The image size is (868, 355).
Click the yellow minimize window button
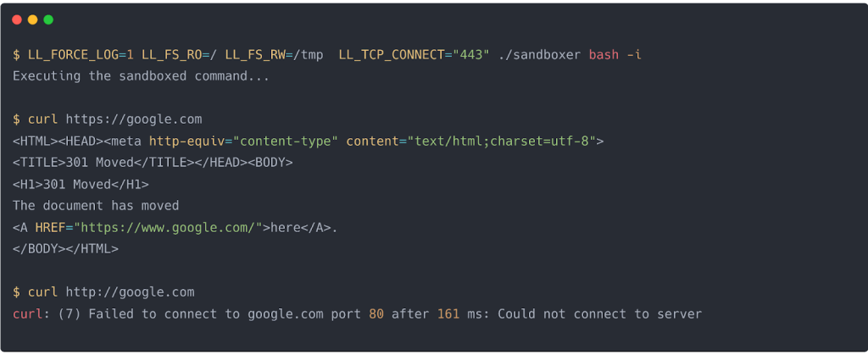32,19
